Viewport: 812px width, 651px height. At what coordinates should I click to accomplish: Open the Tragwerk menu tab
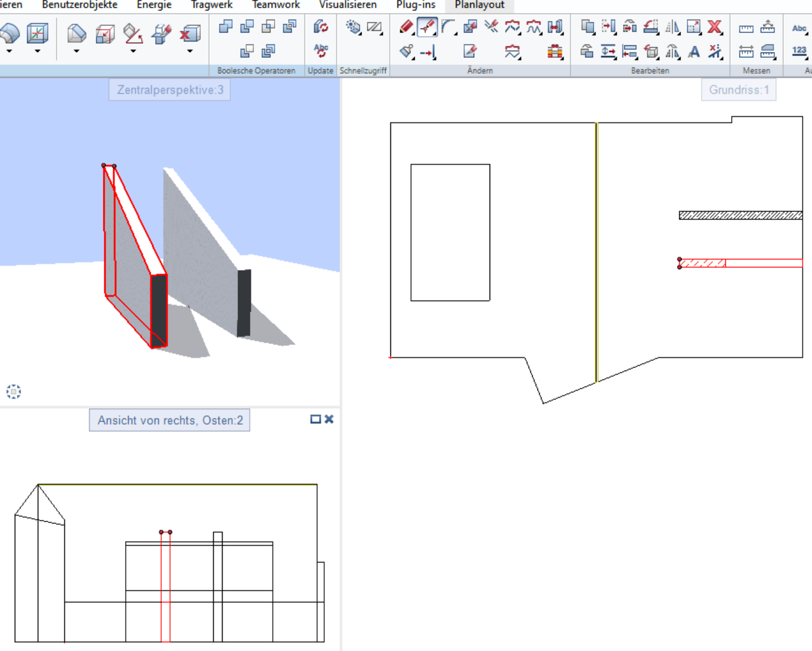point(211,5)
